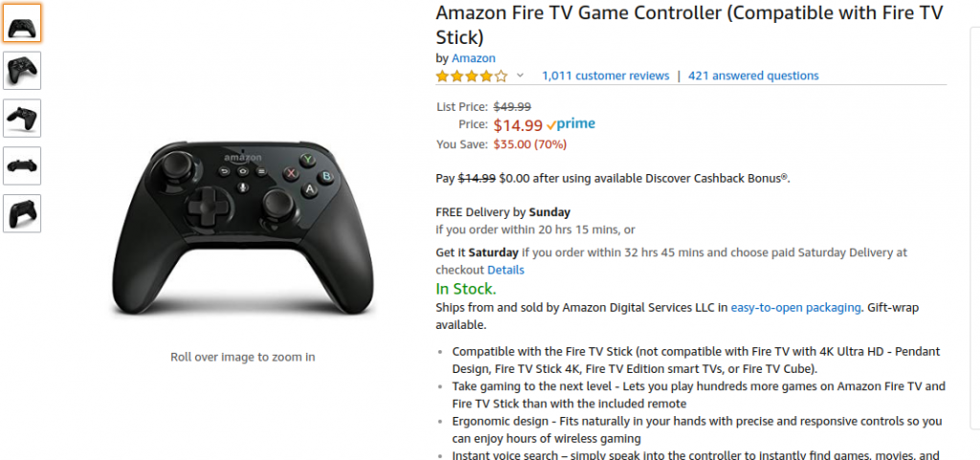
Task: Select the first front-view controller thumbnail
Action: (22, 23)
